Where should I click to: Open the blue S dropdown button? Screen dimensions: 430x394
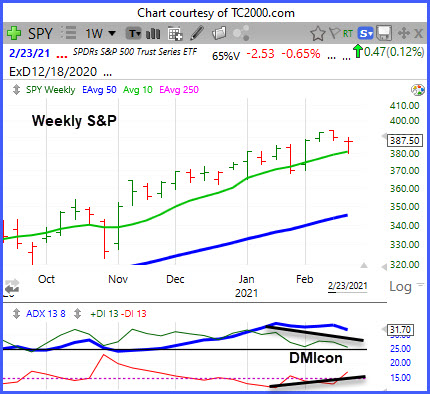[365, 33]
